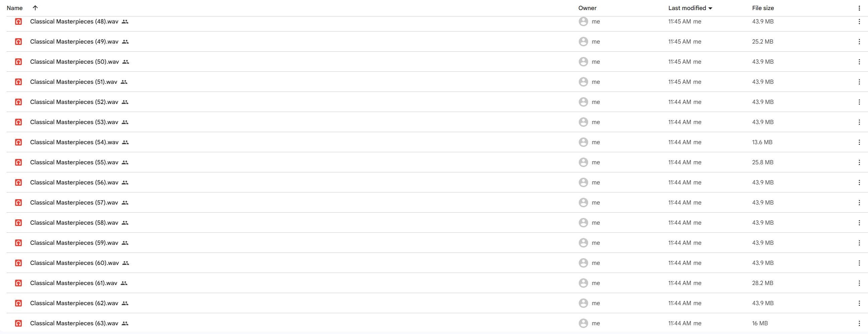Click audio file icon for Classical Masterpieces (48).wav
868x334 pixels.
tap(18, 21)
